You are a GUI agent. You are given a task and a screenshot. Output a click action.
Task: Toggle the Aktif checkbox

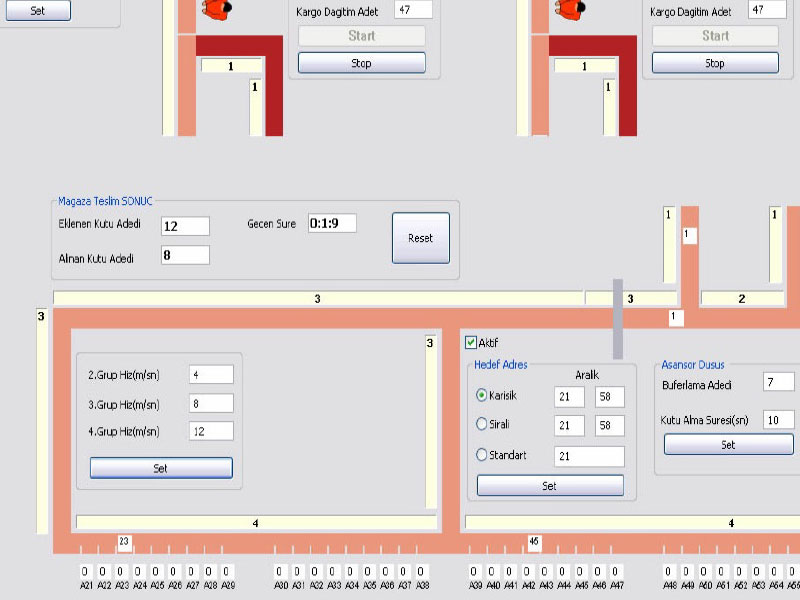pos(472,343)
